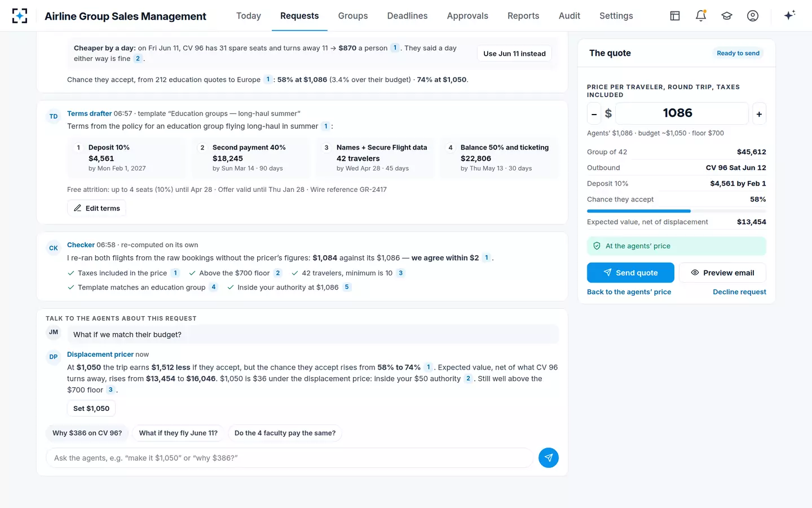Preview the quote email
Image resolution: width=812 pixels, height=508 pixels.
[722, 273]
